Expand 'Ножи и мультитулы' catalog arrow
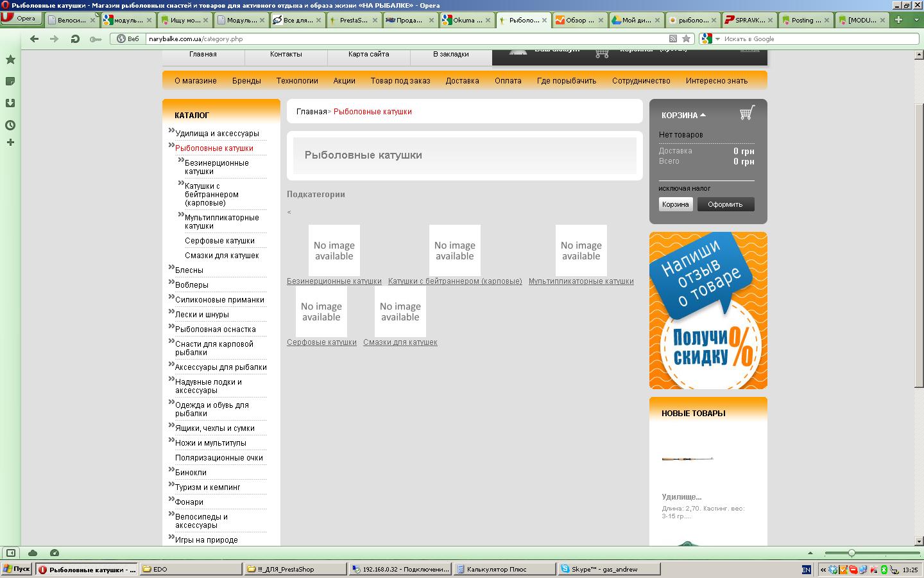The height and width of the screenshot is (578, 924). [171, 440]
